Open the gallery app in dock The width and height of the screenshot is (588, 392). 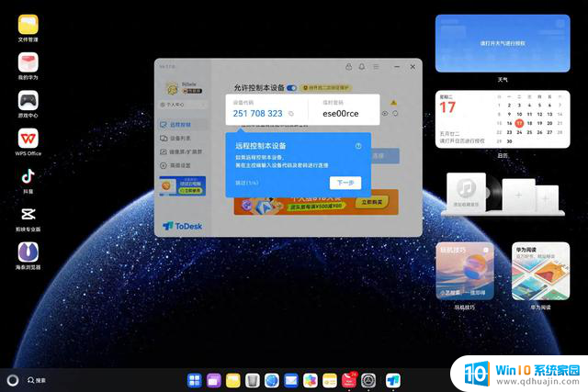click(311, 380)
